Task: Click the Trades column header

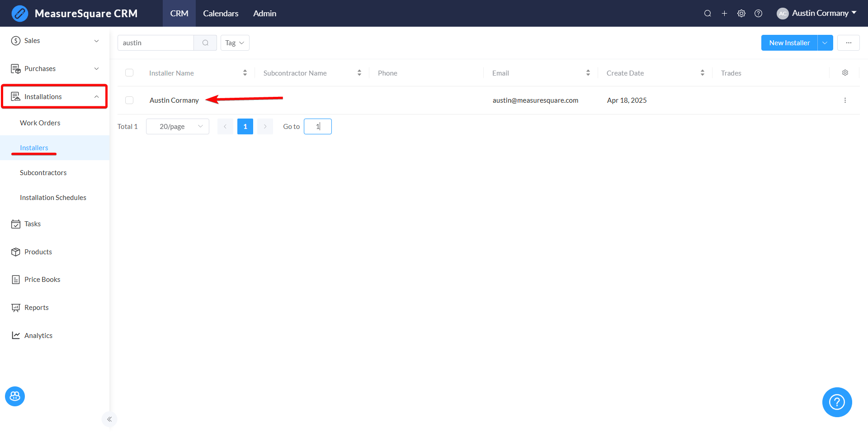Action: [731, 73]
